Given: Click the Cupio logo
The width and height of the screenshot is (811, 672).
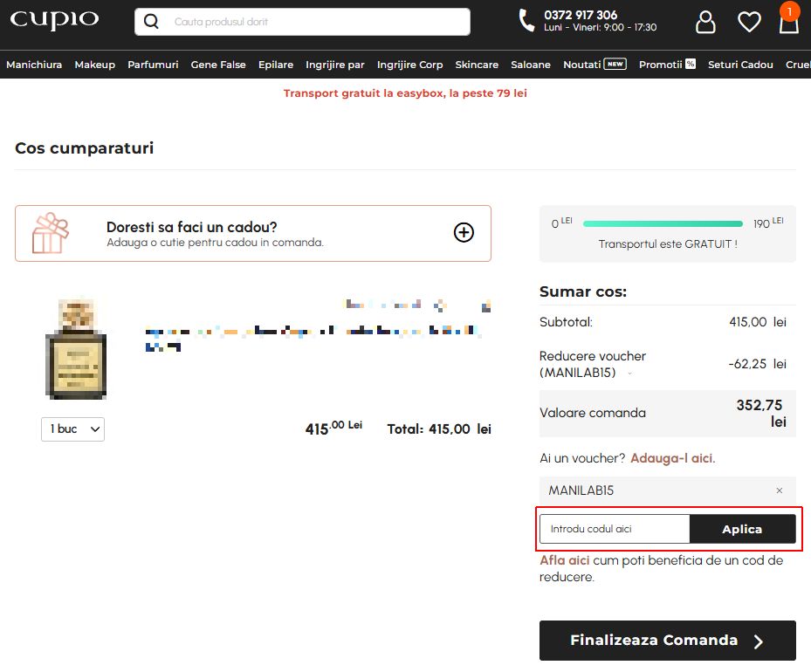Looking at the screenshot, I should click(54, 20).
